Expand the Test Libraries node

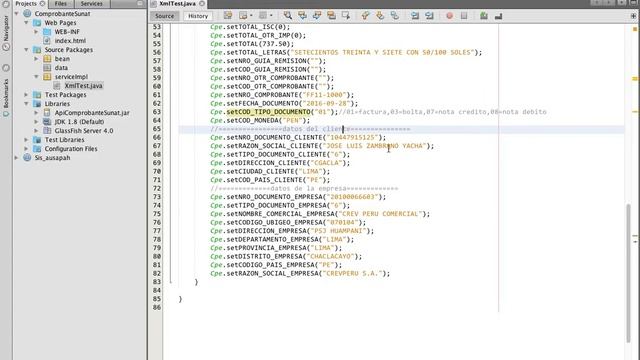pyautogui.click(x=27, y=140)
